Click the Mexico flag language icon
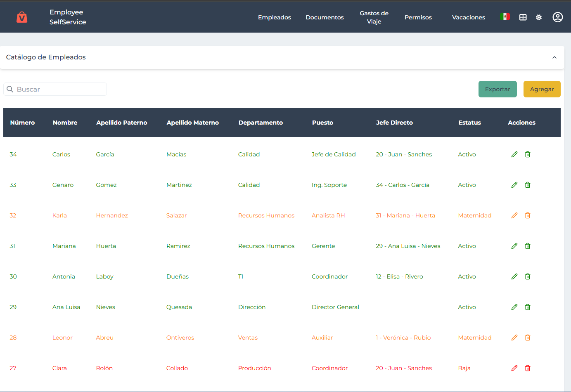 pyautogui.click(x=505, y=17)
